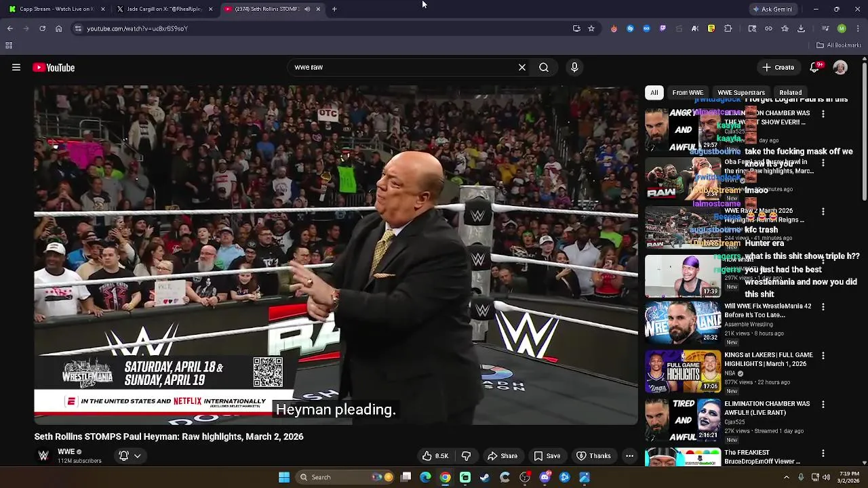Screen dimensions: 868x488
Task: Toggle WWE channel notification bell dropdown
Action: tap(130, 456)
